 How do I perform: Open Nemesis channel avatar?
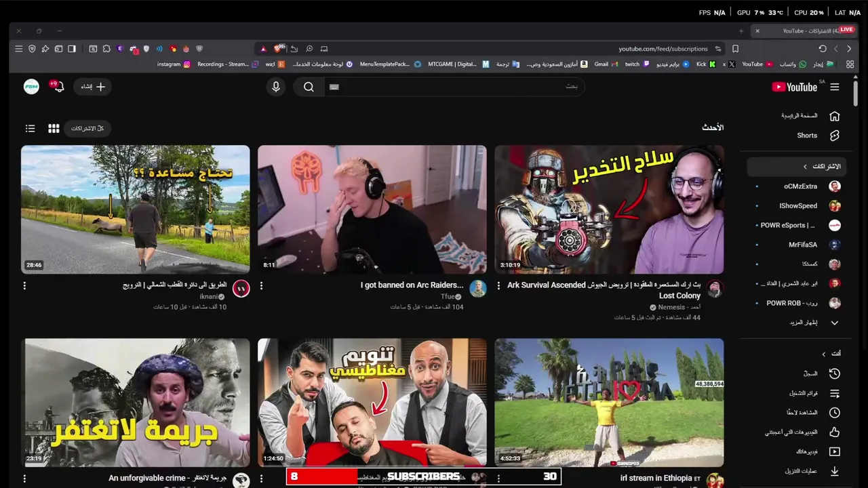715,289
